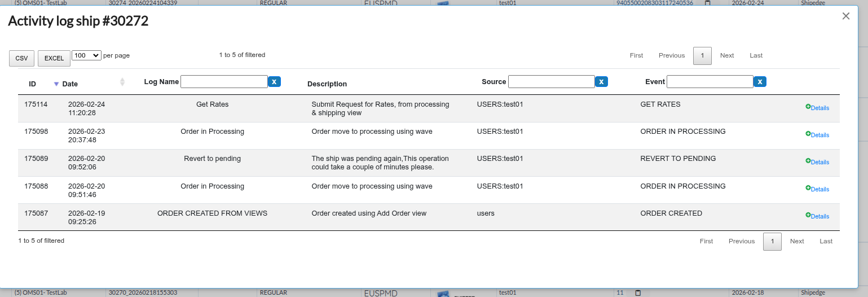Click the ID cell 175114

click(x=36, y=104)
